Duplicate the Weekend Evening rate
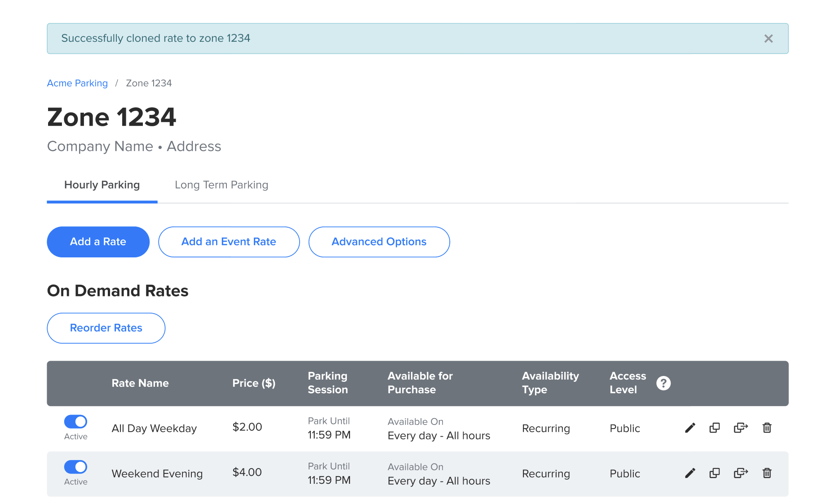The image size is (814, 504). pos(714,473)
